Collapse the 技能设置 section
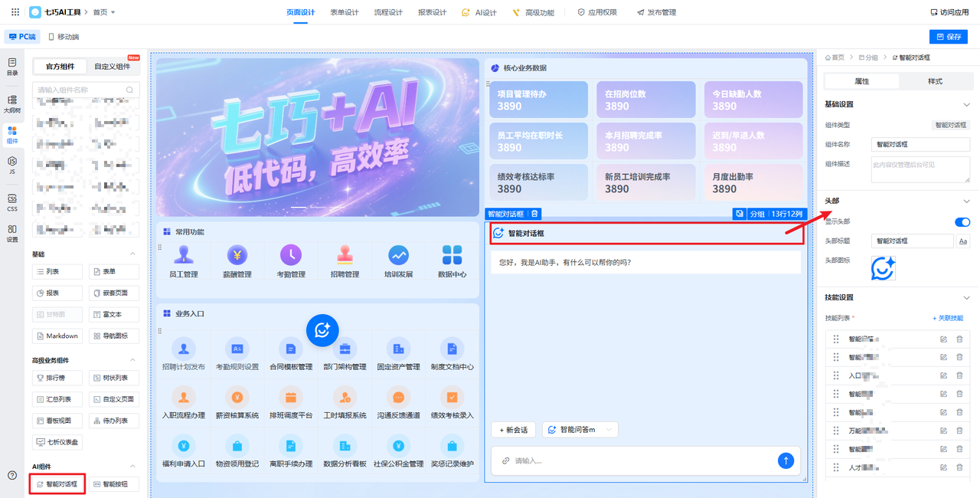The image size is (980, 498). pyautogui.click(x=965, y=297)
